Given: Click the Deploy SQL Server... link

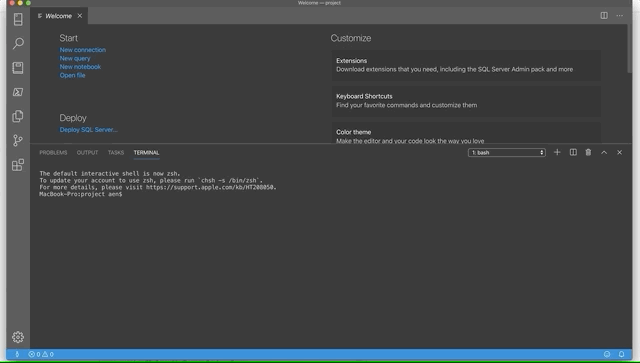Looking at the screenshot, I should 89,129.
